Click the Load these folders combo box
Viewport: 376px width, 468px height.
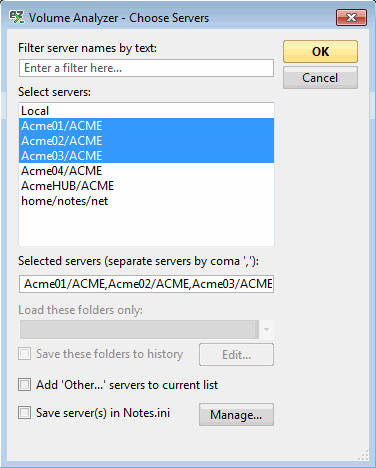(x=147, y=329)
